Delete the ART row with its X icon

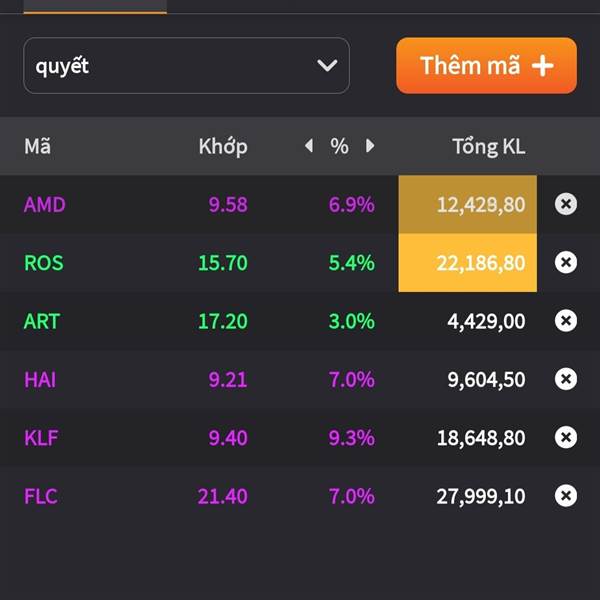point(566,321)
